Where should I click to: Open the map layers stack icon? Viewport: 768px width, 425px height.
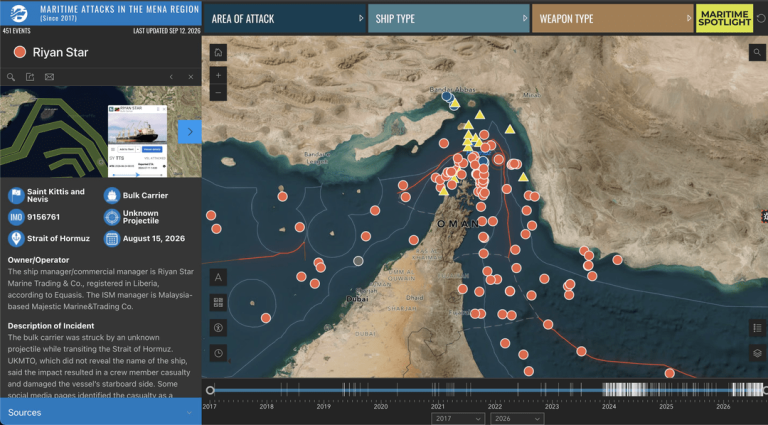[757, 353]
